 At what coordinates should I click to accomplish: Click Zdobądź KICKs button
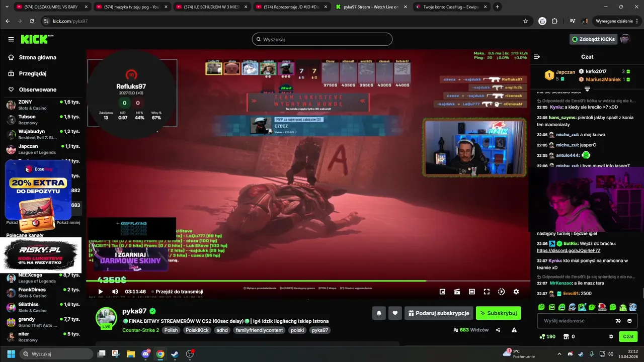pyautogui.click(x=593, y=39)
